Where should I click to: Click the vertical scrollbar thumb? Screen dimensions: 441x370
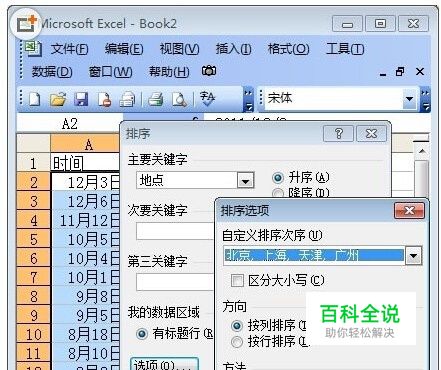pyautogui.click(x=422, y=179)
